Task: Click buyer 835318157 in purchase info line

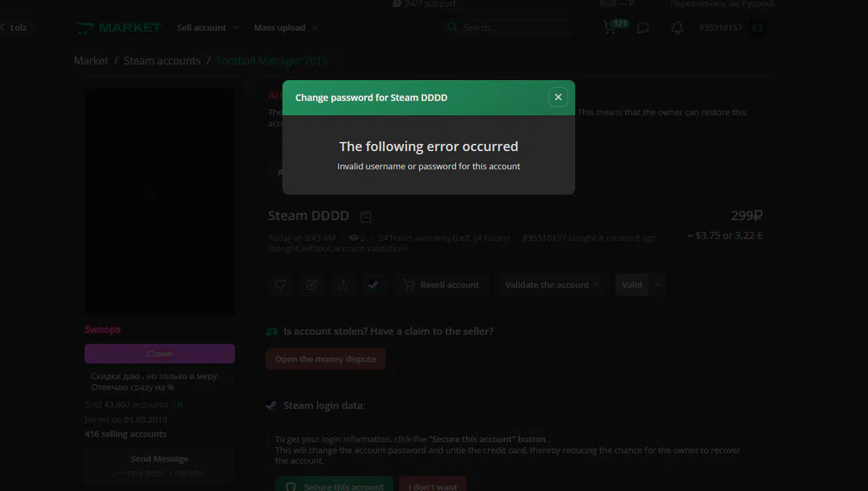Action: coord(544,238)
